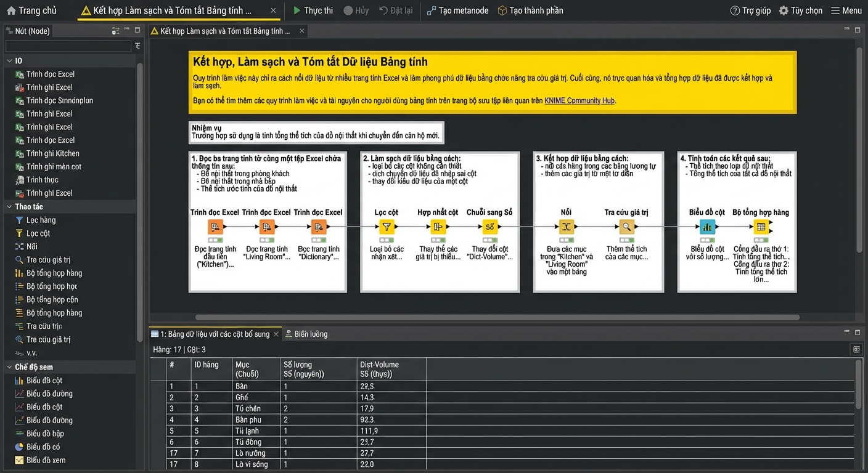The width and height of the screenshot is (868, 473).
Task: Click the canvas horizontal scrollbar
Action: coord(497,317)
